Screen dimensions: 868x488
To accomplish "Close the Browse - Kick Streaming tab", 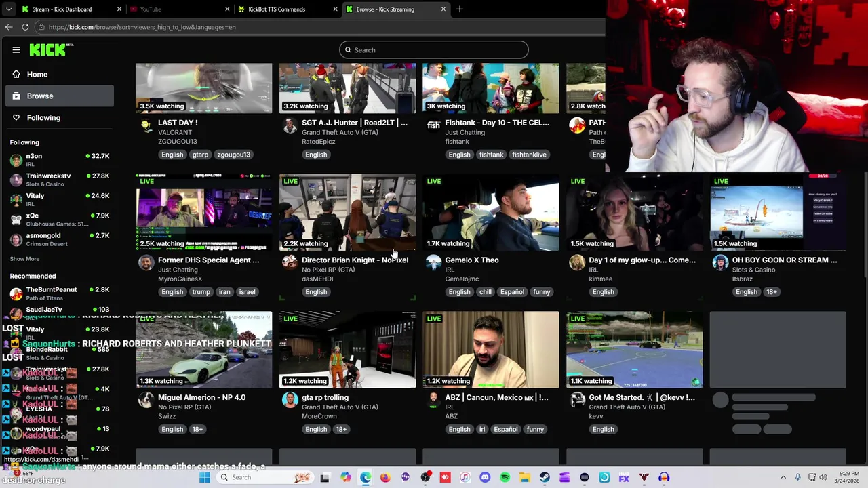I will pos(443,9).
